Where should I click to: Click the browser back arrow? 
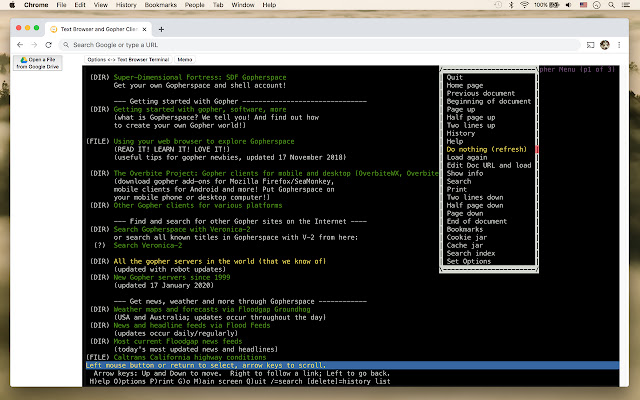tap(21, 44)
